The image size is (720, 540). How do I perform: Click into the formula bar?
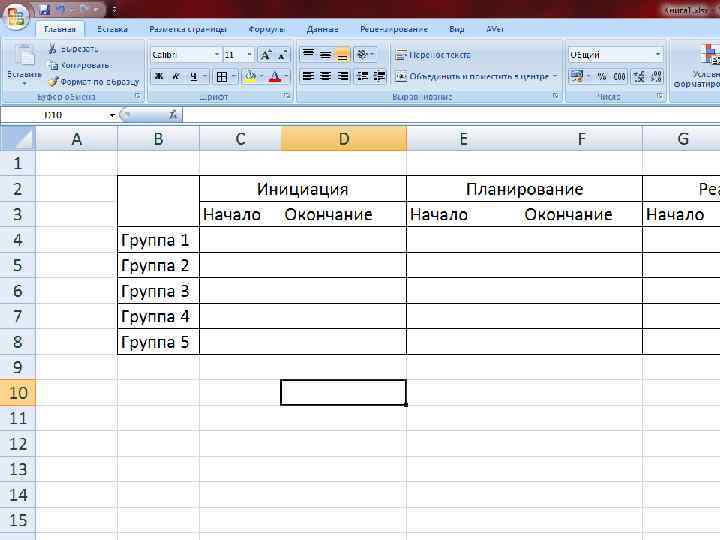[450, 115]
